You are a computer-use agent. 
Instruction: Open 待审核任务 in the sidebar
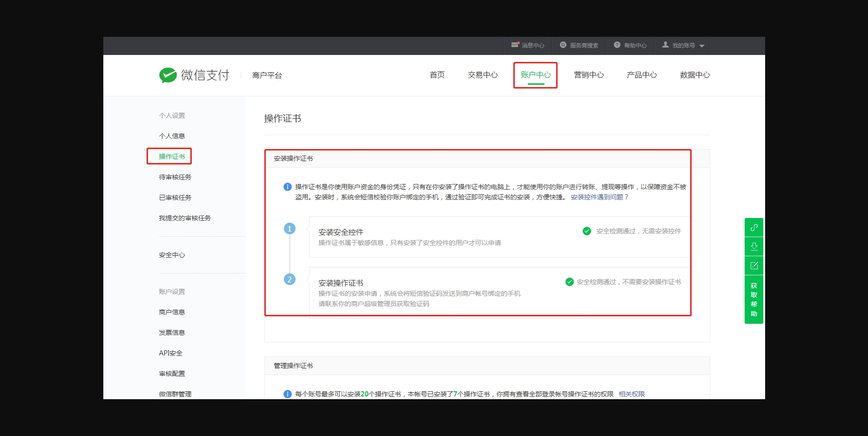[175, 177]
